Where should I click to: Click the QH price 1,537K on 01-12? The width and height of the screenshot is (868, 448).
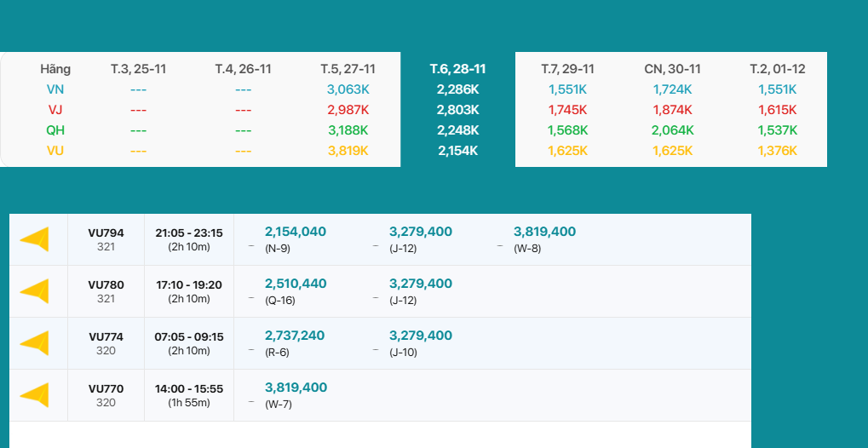(777, 130)
